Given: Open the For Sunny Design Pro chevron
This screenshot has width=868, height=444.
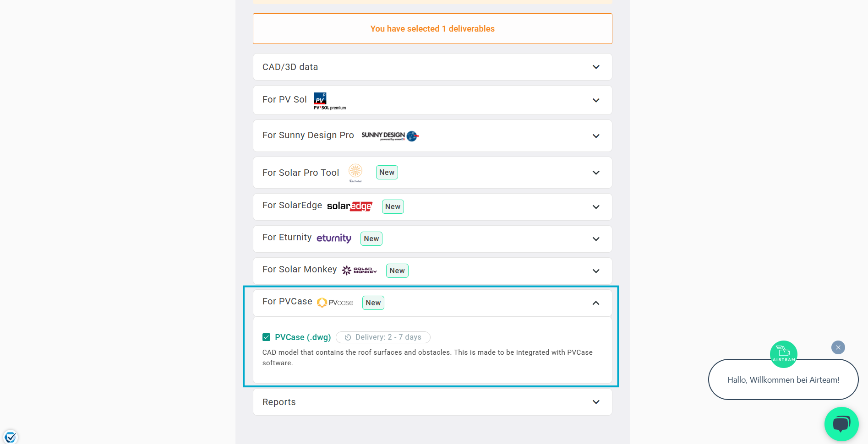Looking at the screenshot, I should (596, 136).
